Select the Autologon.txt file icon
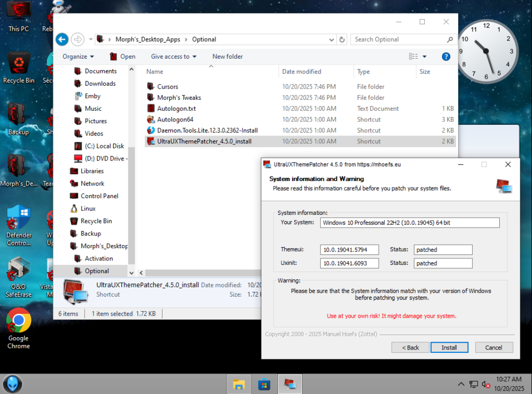The height and width of the screenshot is (394, 532). pos(151,108)
